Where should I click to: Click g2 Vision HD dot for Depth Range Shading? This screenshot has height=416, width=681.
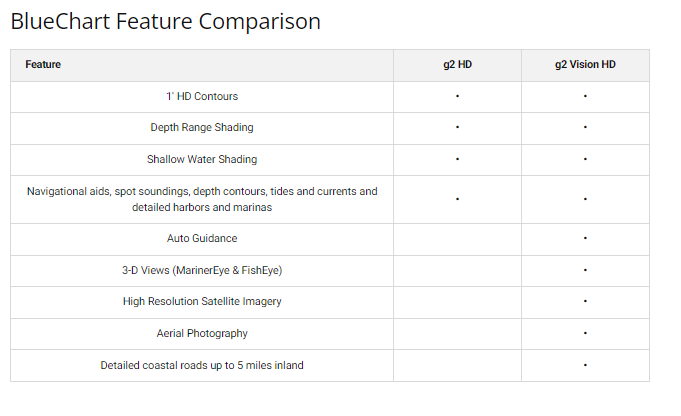coord(585,128)
